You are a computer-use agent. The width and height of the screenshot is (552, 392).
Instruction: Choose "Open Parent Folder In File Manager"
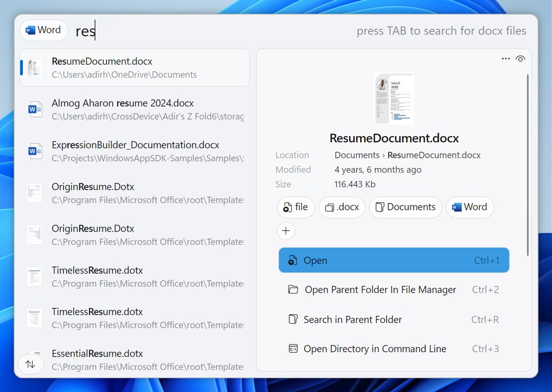pyautogui.click(x=394, y=289)
